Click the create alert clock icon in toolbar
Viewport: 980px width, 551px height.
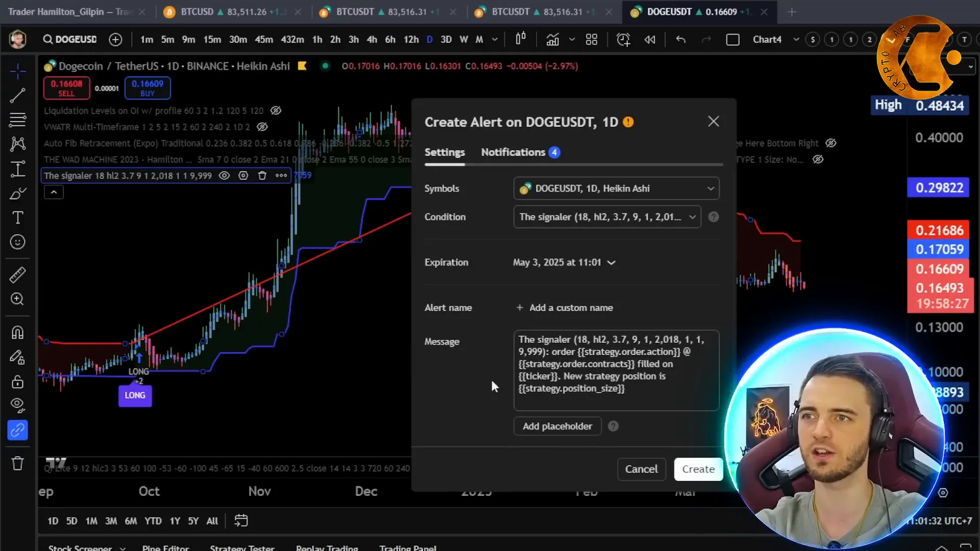623,39
